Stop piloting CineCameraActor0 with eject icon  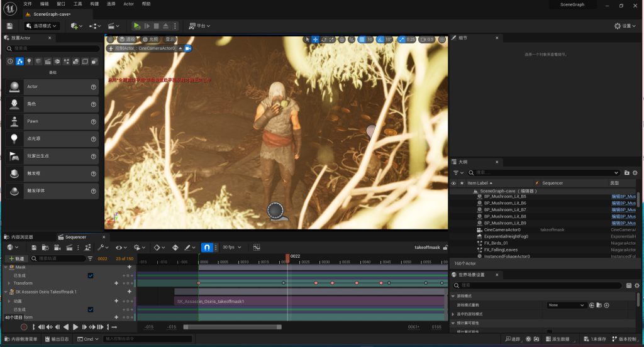pyautogui.click(x=180, y=48)
